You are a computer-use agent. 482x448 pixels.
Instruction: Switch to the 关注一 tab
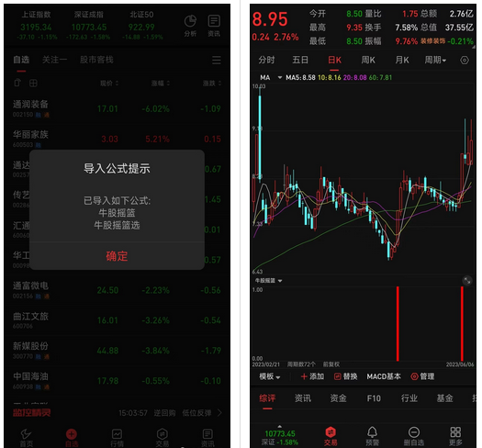tap(54, 60)
